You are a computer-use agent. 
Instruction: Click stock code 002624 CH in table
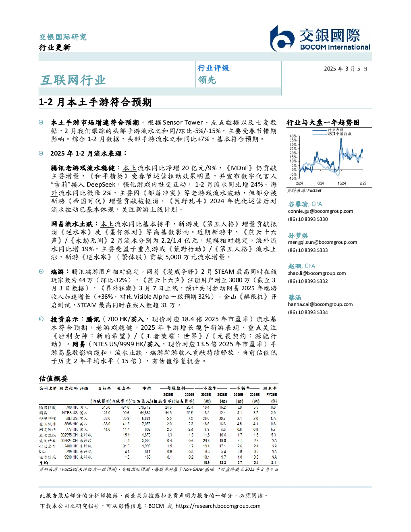(69, 441)
